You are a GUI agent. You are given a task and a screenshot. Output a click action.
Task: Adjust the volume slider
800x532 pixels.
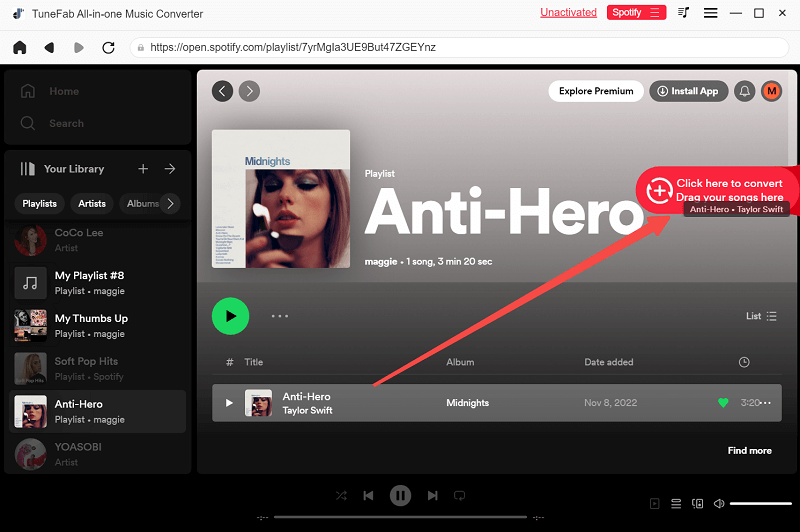point(760,503)
